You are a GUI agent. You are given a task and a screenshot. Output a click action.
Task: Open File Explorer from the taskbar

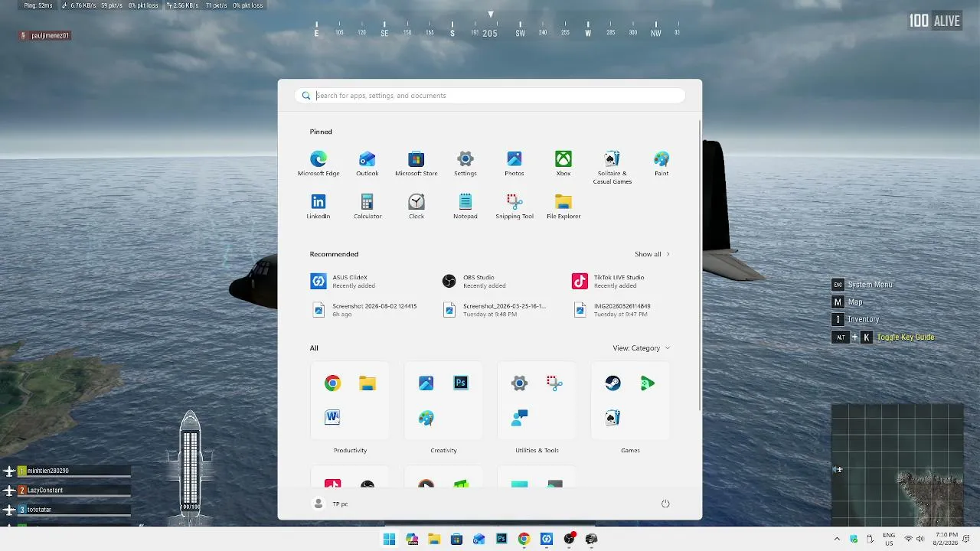coord(434,539)
